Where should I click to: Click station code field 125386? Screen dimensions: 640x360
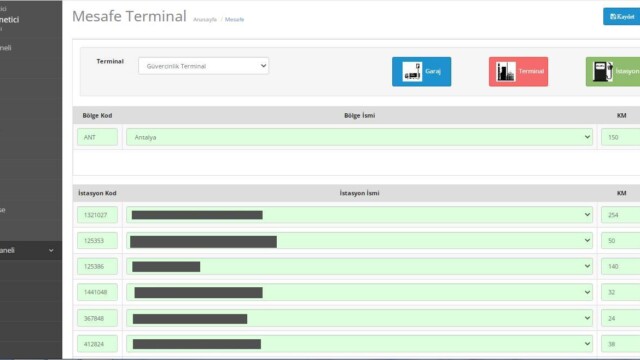point(98,267)
